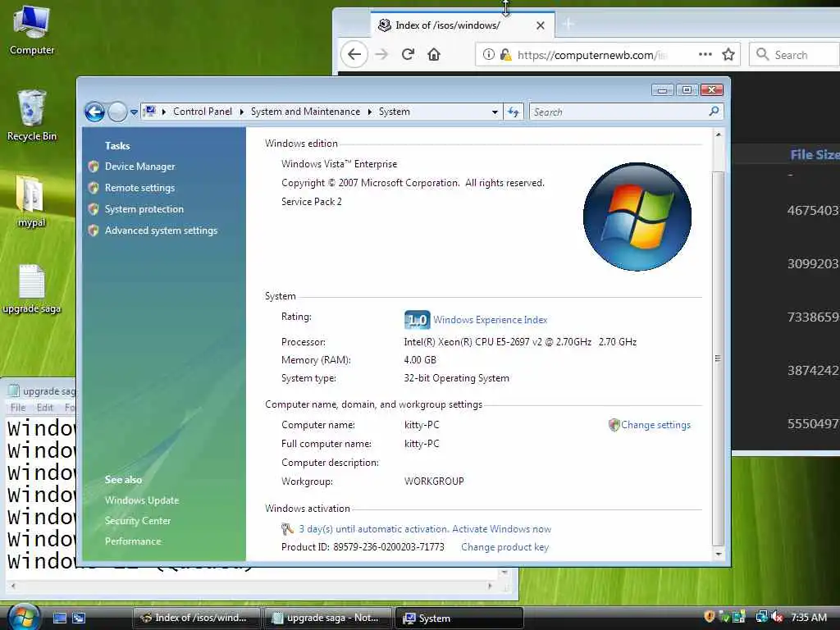Switch to Index of /isos/wind... taskbar button

click(197, 618)
